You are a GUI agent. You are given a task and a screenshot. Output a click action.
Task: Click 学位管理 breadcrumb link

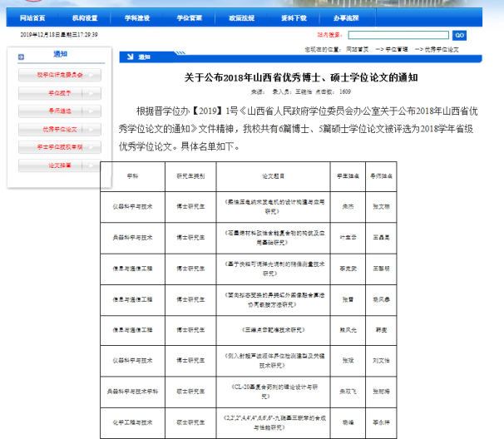coord(396,49)
